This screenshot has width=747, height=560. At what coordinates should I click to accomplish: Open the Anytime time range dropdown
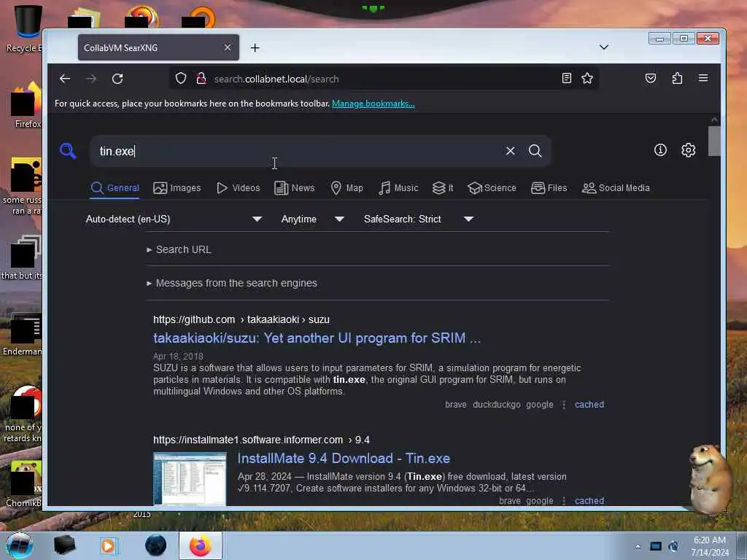tap(312, 219)
